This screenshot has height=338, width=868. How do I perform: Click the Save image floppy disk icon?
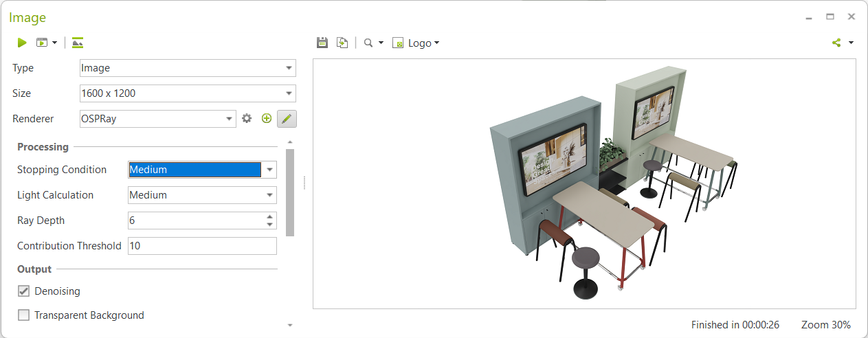[322, 43]
